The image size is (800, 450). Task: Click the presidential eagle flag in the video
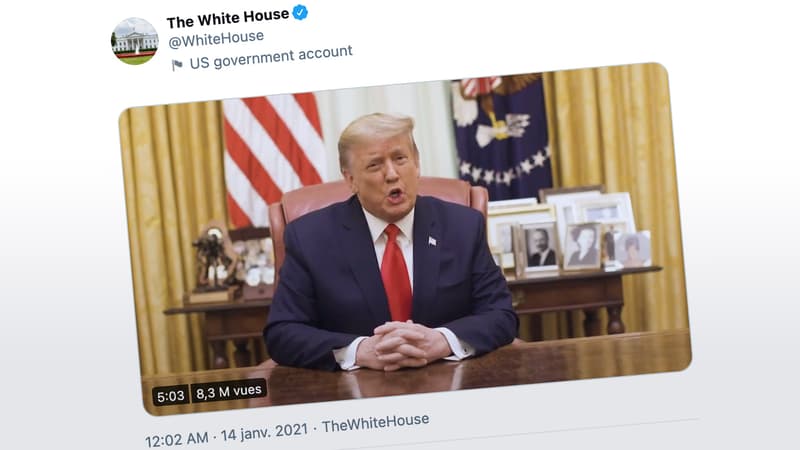pos(502,137)
